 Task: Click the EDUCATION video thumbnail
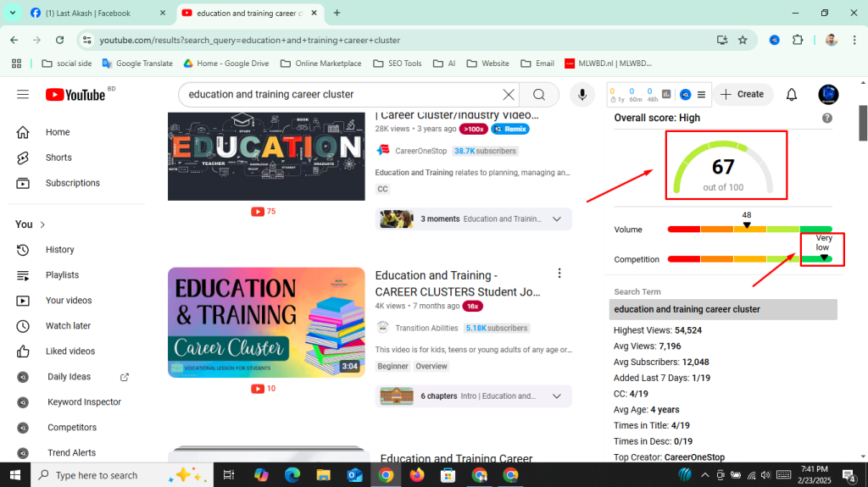pos(266,157)
